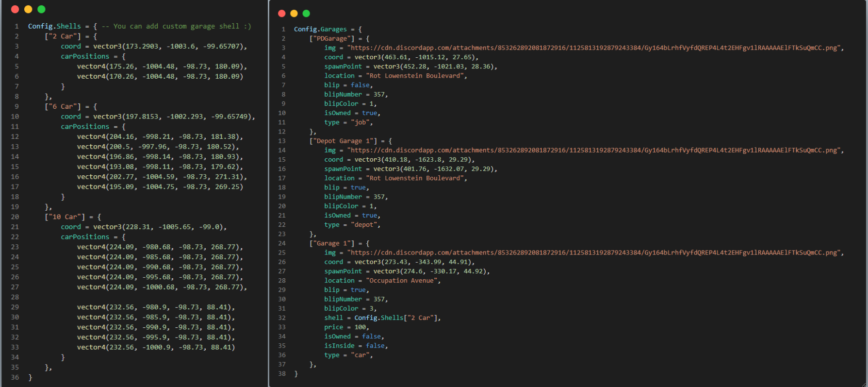Click the Config.Shells["2 Car"] shell reference
868x387 pixels.
click(x=397, y=318)
